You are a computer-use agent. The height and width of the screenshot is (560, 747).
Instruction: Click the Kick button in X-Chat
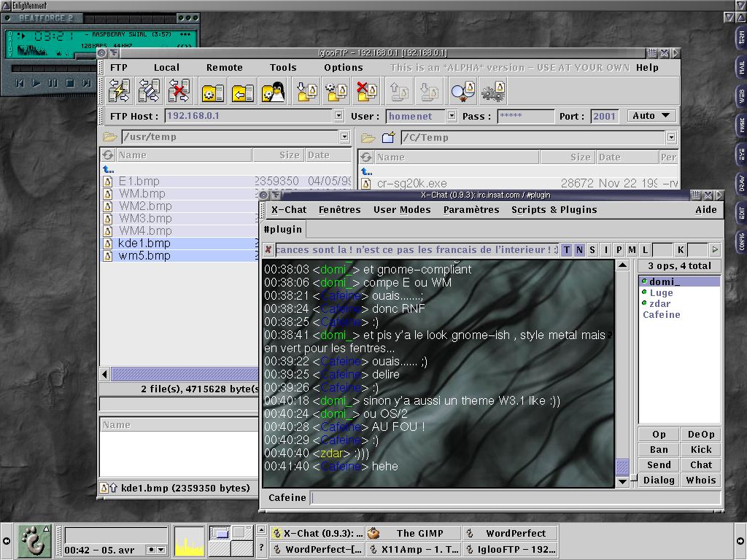701,449
